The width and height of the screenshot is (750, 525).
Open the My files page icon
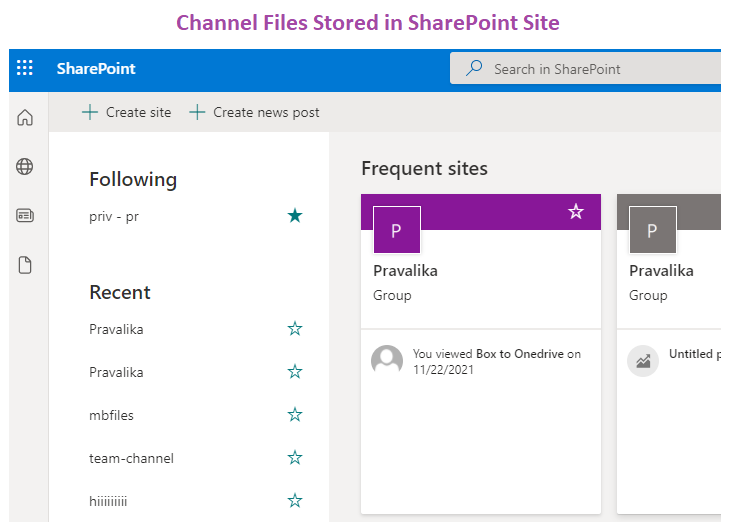point(25,265)
